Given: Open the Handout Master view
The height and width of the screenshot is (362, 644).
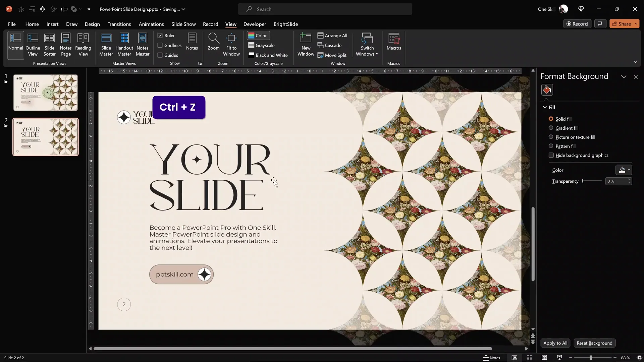Looking at the screenshot, I should 124,45.
